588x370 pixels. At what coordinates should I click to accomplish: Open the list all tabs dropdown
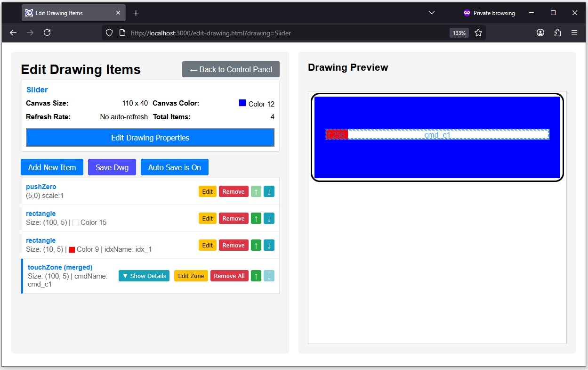click(x=432, y=13)
